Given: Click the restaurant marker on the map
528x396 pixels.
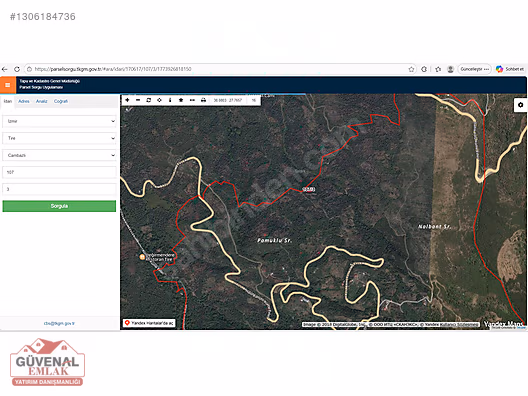Looking at the screenshot, I should (x=142, y=257).
